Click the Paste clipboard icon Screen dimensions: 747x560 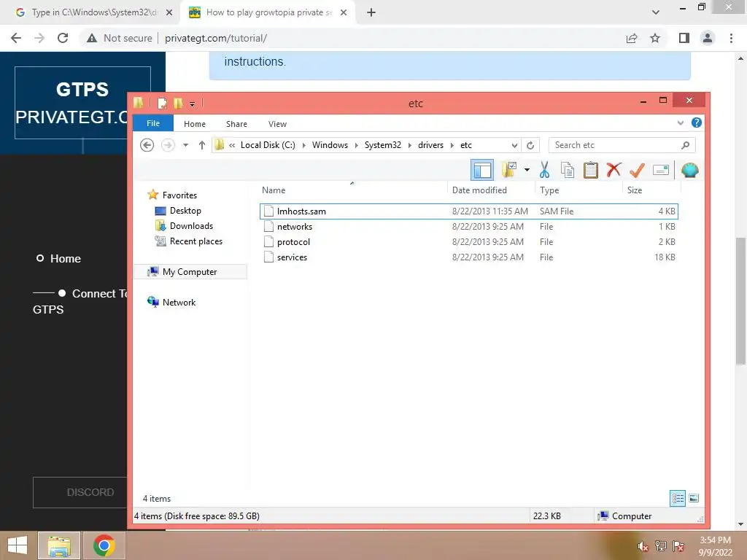[x=590, y=170]
